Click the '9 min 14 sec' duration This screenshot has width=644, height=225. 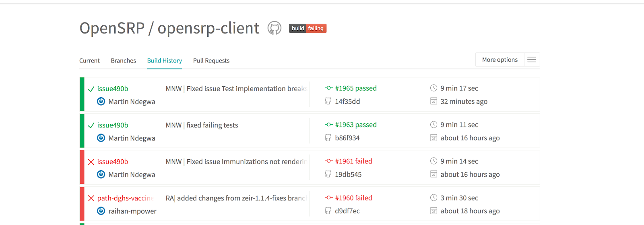[x=459, y=161]
